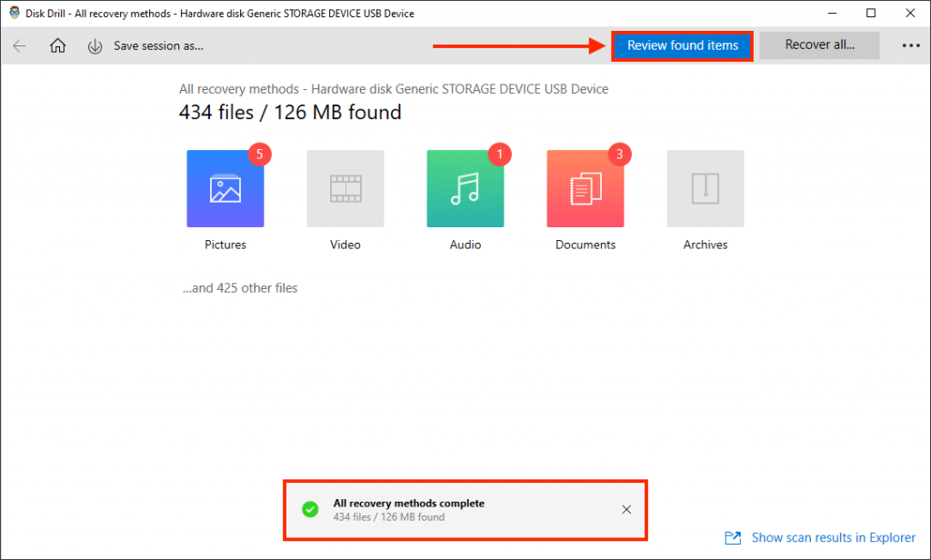Click the Recover all button

tap(818, 45)
